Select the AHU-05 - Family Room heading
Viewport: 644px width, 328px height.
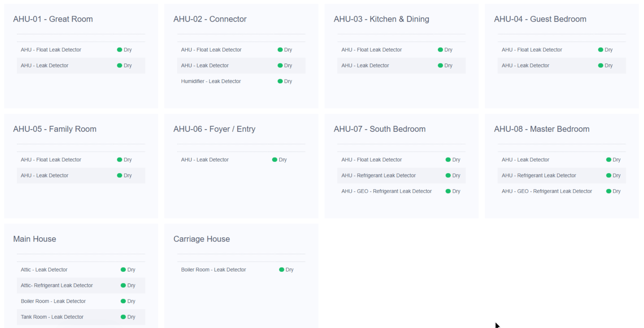55,129
